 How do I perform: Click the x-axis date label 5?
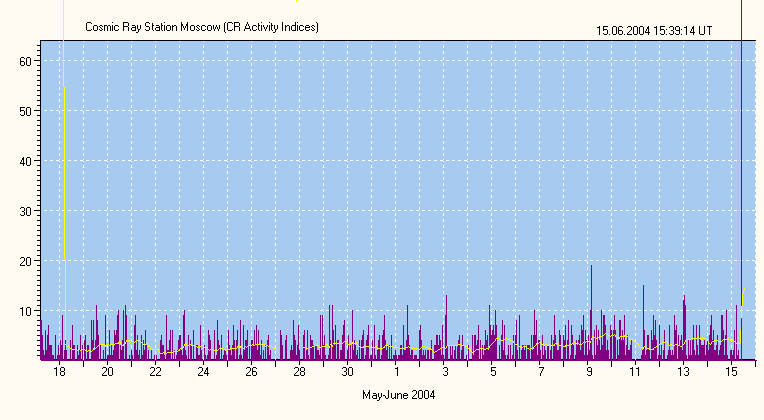(492, 372)
